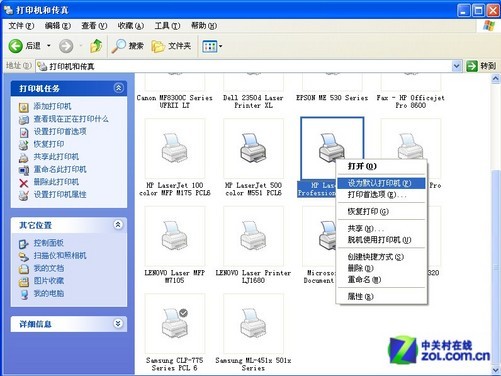Choose 恢复打印 in the context menu

pos(382,211)
